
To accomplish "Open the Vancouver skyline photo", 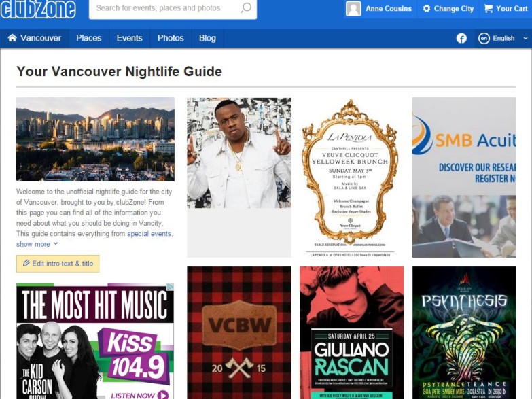I will click(95, 139).
